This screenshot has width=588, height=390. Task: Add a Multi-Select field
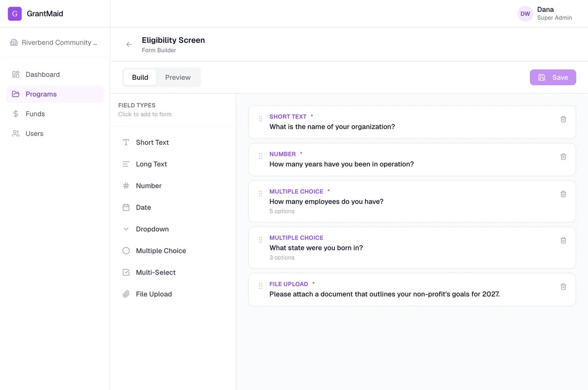tap(173, 272)
